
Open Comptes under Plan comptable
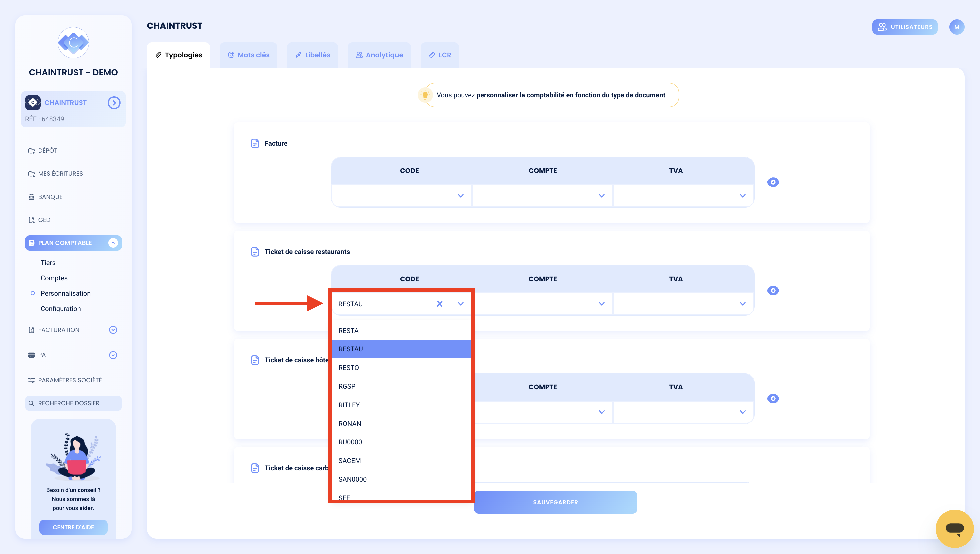[54, 278]
